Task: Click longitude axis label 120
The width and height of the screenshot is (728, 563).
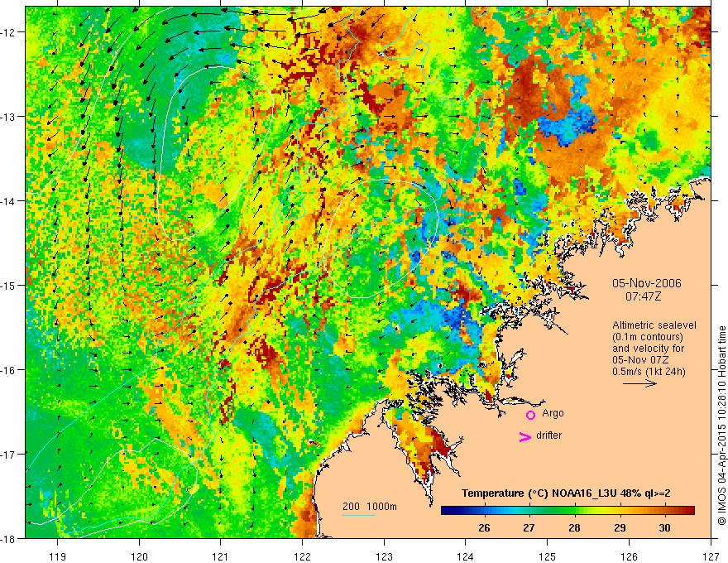Action: (x=139, y=556)
